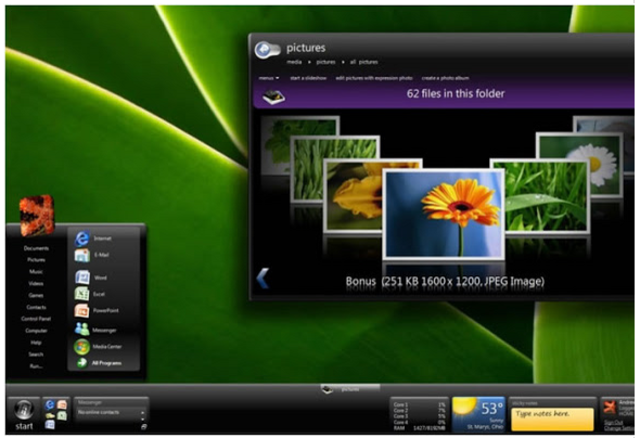Open the menus dropdown in pictures window
This screenshot has height=438, width=640.
pyautogui.click(x=269, y=78)
